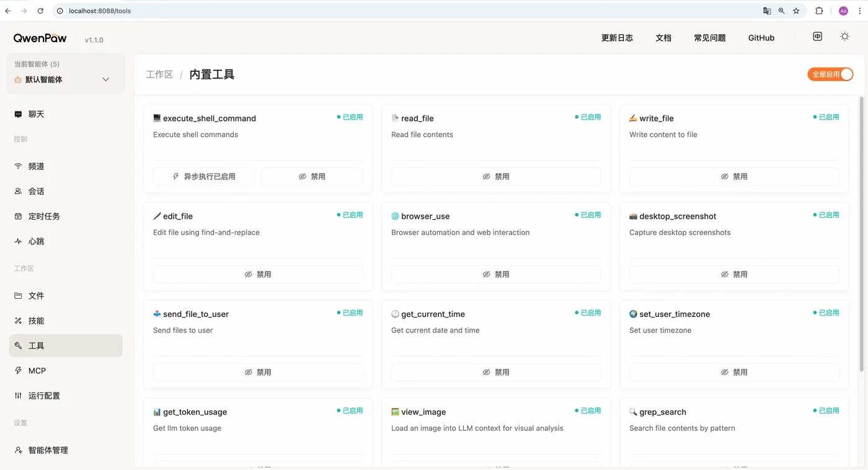
Task: Toggle the light/dark theme sun icon
Action: click(844, 37)
